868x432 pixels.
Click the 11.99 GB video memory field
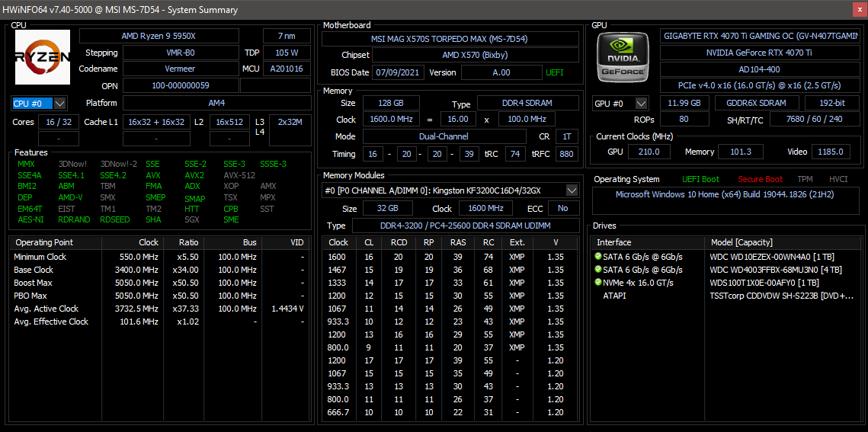(x=685, y=104)
